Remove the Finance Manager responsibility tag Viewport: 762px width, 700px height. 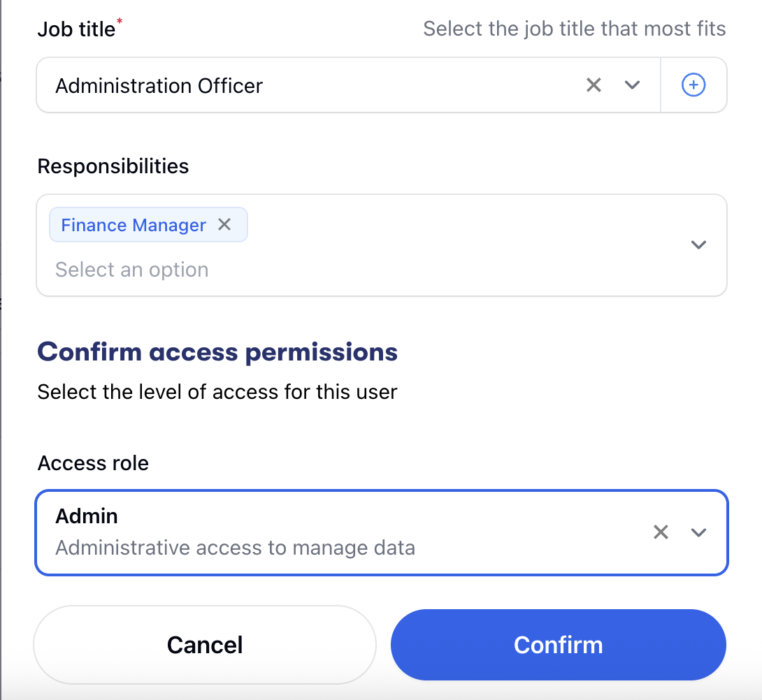224,225
